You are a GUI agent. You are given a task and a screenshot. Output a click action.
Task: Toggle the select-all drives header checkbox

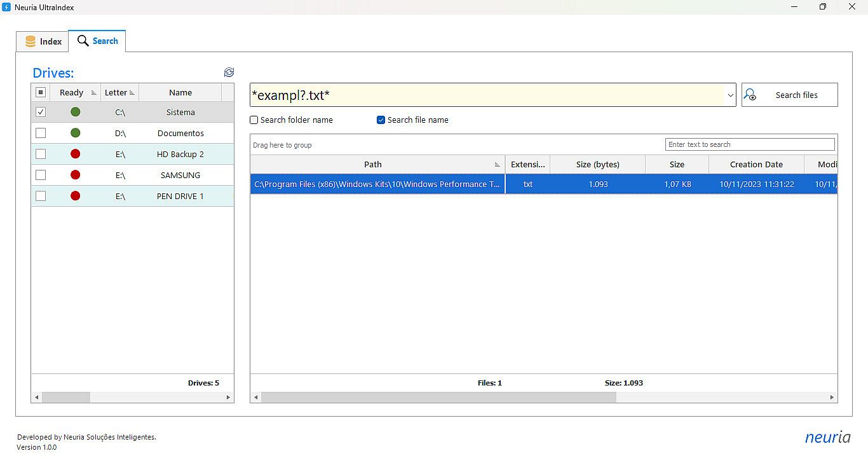(41, 93)
